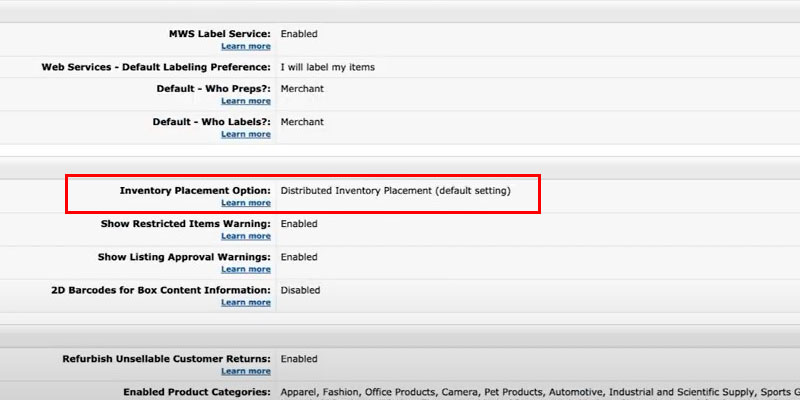800x400 pixels.
Task: Open Learn more under Default - Who Preps
Action: (x=245, y=101)
